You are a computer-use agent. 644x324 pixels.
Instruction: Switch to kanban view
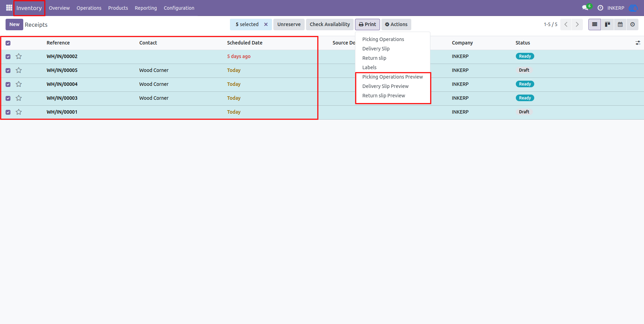(x=608, y=24)
